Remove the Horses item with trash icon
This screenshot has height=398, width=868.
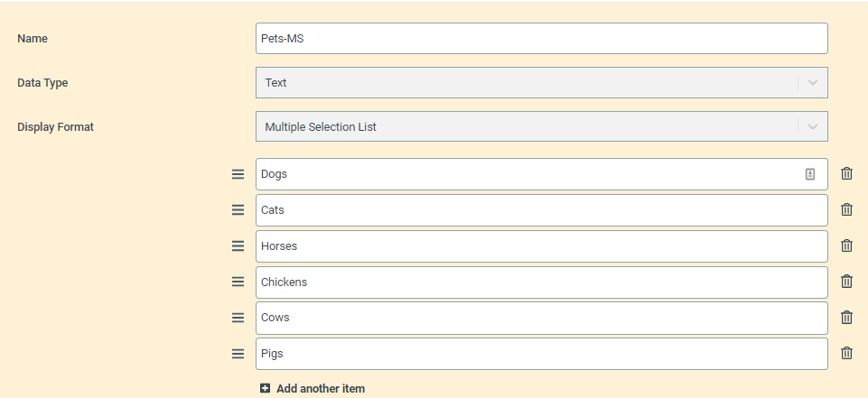click(x=846, y=245)
